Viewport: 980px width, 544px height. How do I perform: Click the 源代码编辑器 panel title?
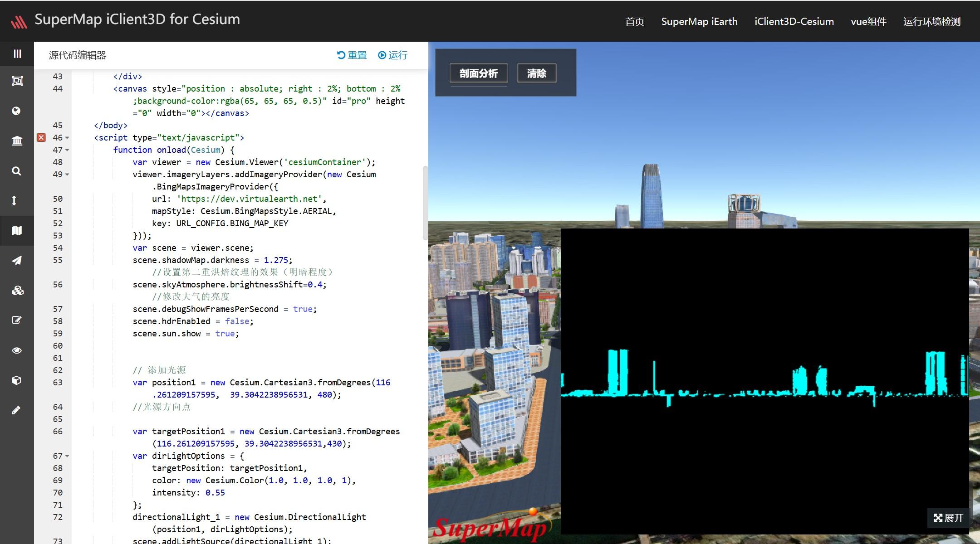78,55
